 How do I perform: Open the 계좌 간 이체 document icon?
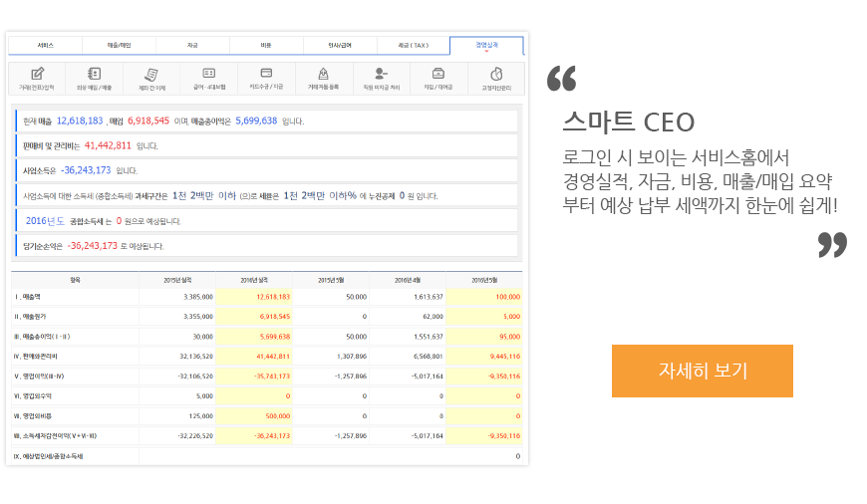point(151,74)
